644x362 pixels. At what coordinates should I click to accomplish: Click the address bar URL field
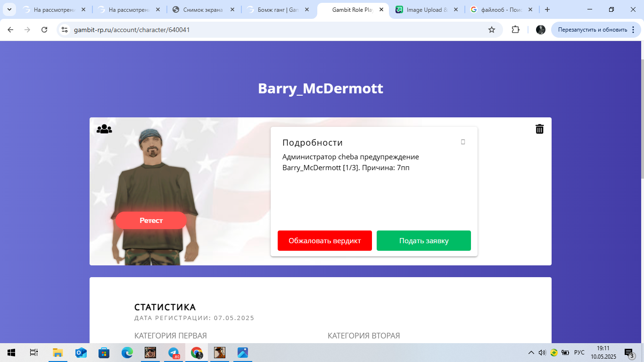273,30
